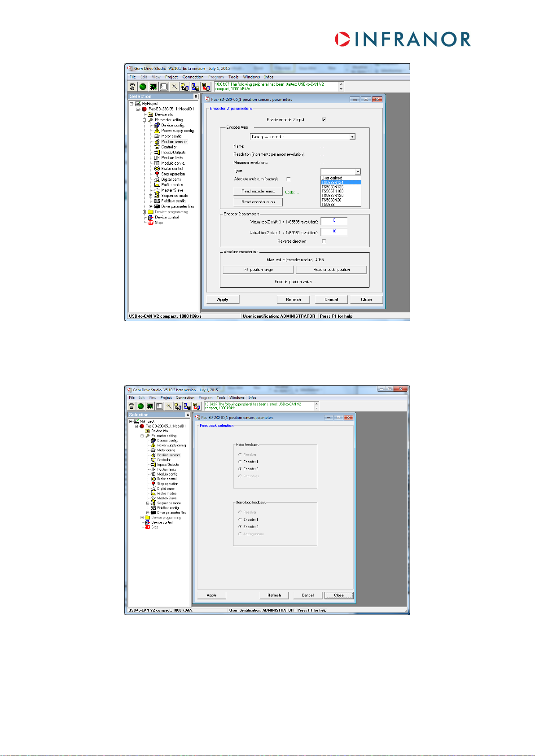The height and width of the screenshot is (756, 535).
Task: Top screenshot: open the Project menu
Action: click(x=171, y=77)
